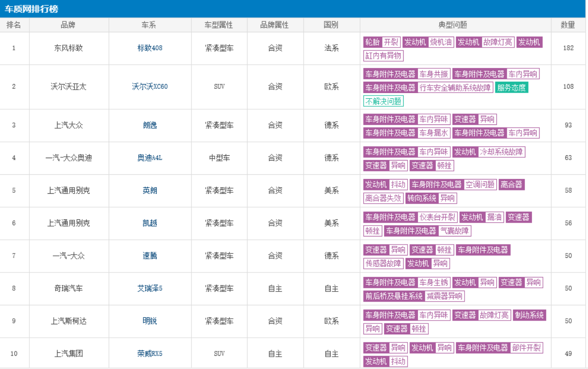This screenshot has width=588, height=369.
Task: Select the 上汽集团 brand cell
Action: tap(68, 354)
